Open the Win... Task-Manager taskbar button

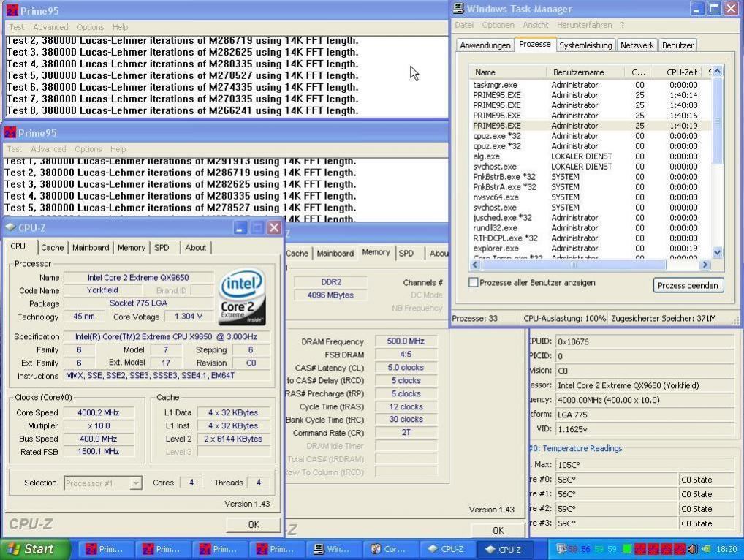pyautogui.click(x=333, y=549)
